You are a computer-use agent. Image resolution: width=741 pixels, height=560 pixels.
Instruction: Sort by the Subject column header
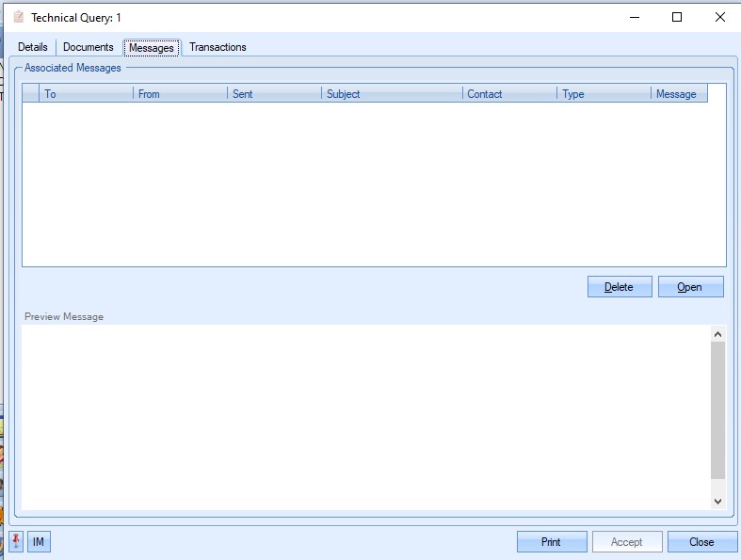(393, 93)
